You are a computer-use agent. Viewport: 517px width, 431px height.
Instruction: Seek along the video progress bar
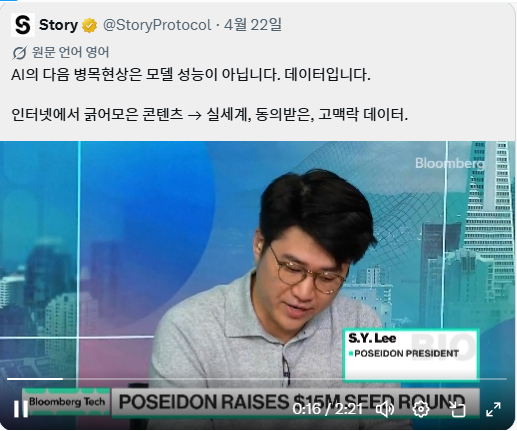click(257, 379)
